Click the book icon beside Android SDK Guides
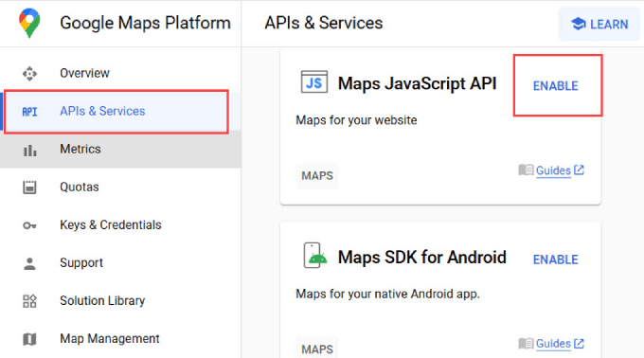The height and width of the screenshot is (358, 644). coord(526,343)
